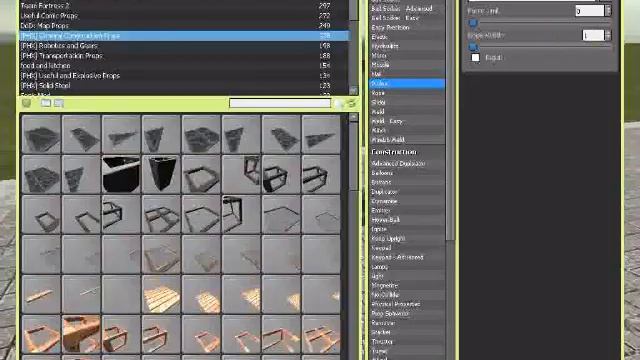Select the [PHX] Solid Steel category
The image size is (640, 360).
coord(184,85)
